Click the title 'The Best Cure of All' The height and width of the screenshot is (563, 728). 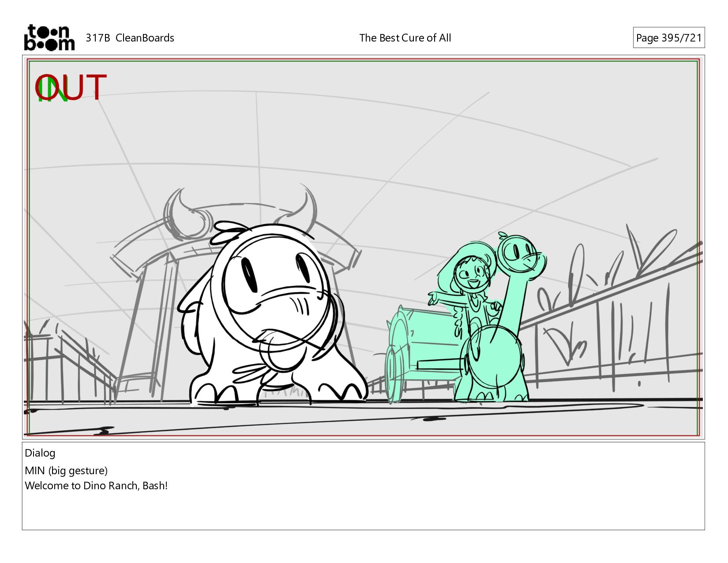405,38
